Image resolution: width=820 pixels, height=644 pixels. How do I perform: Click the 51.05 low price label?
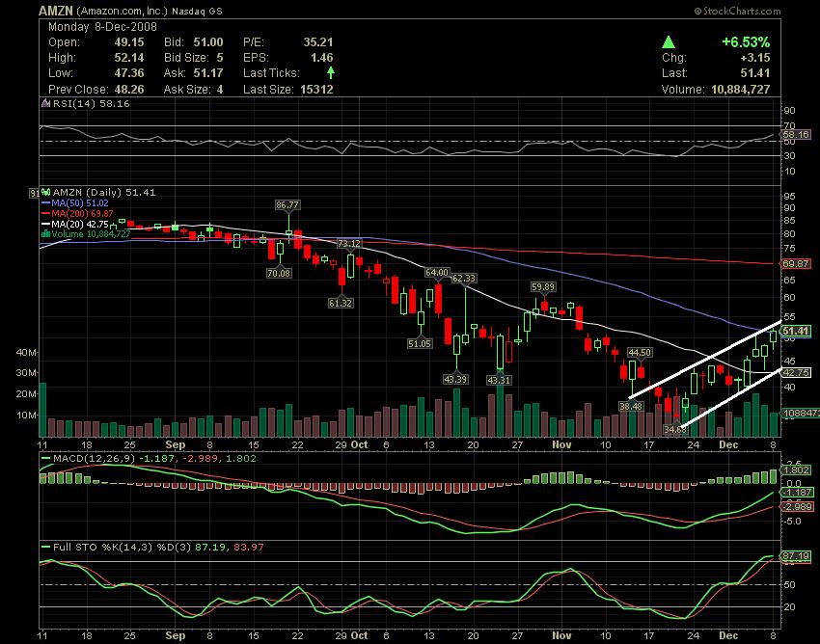click(x=420, y=343)
